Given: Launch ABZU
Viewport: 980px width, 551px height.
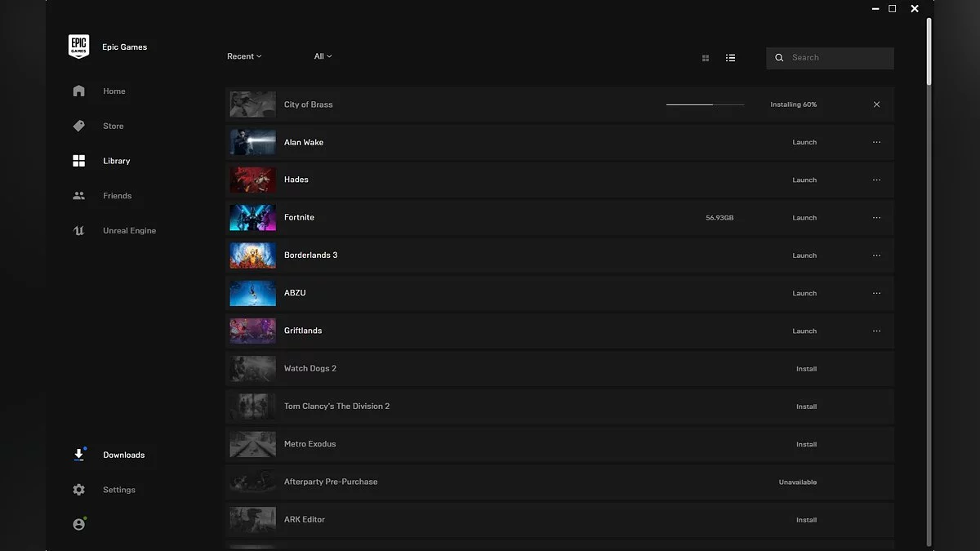Looking at the screenshot, I should click(x=804, y=293).
